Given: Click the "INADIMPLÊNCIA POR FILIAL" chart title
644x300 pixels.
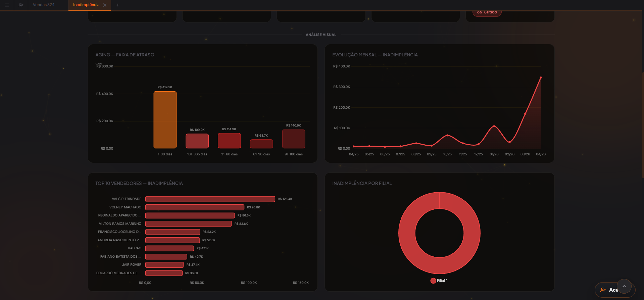Looking at the screenshot, I should (x=362, y=183).
